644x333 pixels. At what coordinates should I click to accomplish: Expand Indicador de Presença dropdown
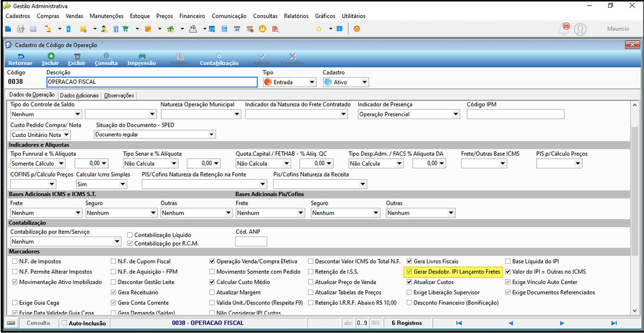click(409, 114)
